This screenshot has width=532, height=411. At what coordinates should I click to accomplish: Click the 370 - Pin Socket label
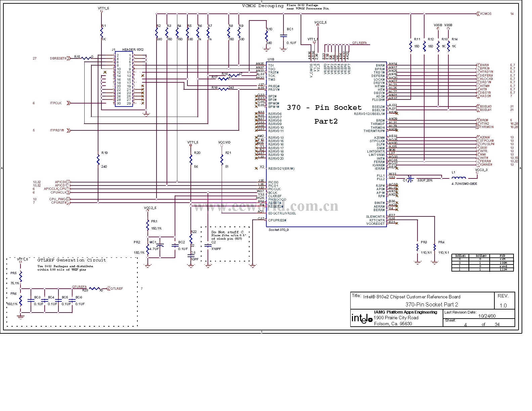coord(324,108)
